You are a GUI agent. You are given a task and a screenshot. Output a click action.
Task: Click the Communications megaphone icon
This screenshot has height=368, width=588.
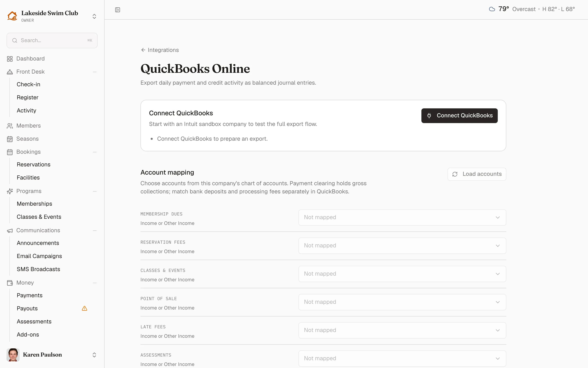click(10, 230)
